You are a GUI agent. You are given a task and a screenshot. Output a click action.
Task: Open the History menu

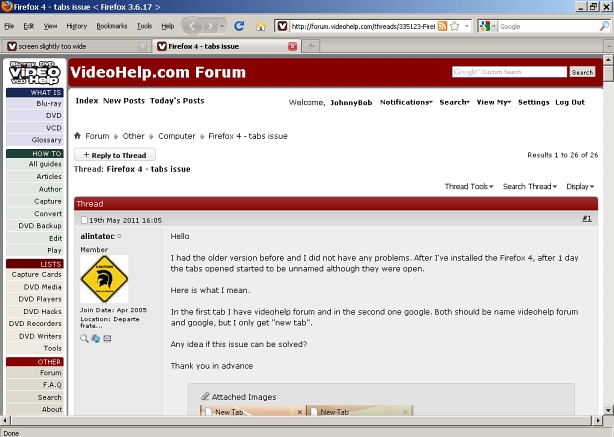77,26
